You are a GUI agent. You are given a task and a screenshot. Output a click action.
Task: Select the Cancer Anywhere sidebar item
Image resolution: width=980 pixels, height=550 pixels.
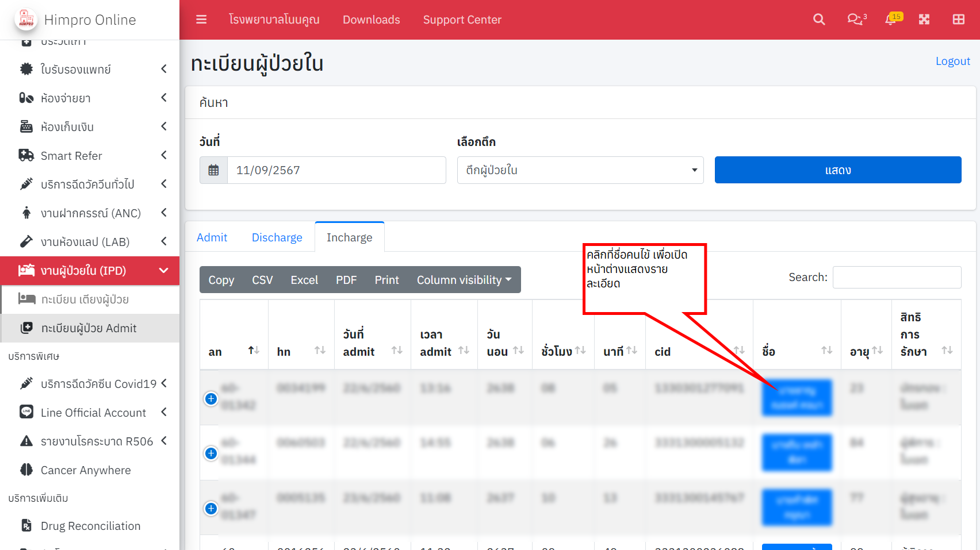pyautogui.click(x=85, y=470)
